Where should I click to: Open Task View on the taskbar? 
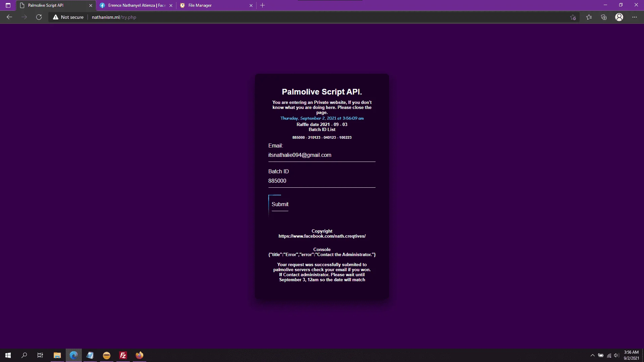point(40,355)
